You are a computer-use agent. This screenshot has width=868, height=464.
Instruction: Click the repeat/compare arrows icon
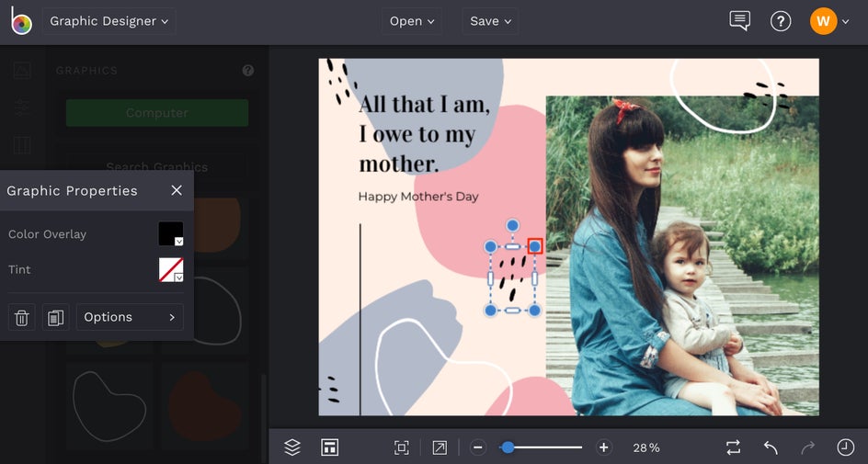734,447
